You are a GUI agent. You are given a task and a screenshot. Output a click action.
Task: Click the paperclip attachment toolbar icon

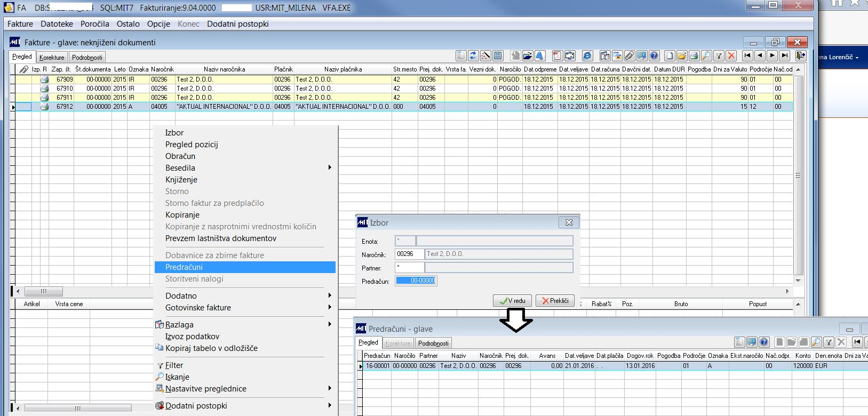630,56
